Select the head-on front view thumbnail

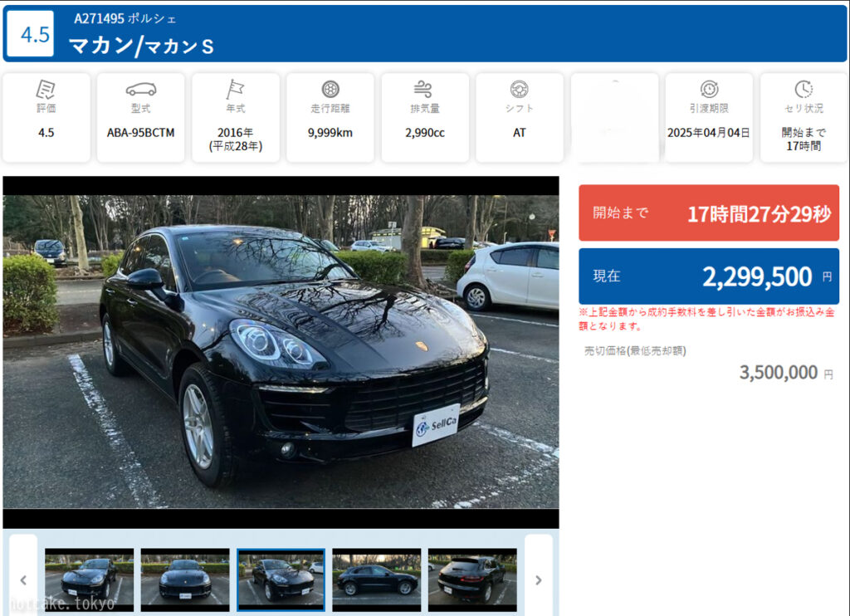[185, 579]
